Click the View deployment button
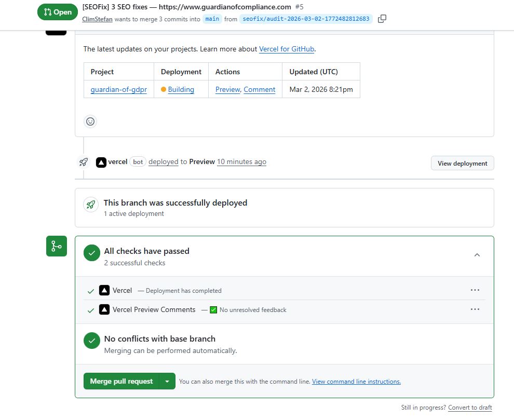514x420 pixels. click(462, 164)
